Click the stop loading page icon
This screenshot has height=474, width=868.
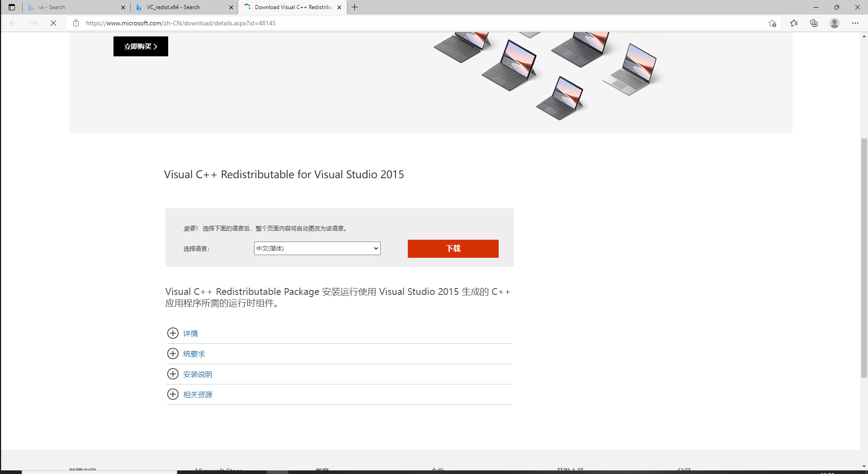(53, 23)
